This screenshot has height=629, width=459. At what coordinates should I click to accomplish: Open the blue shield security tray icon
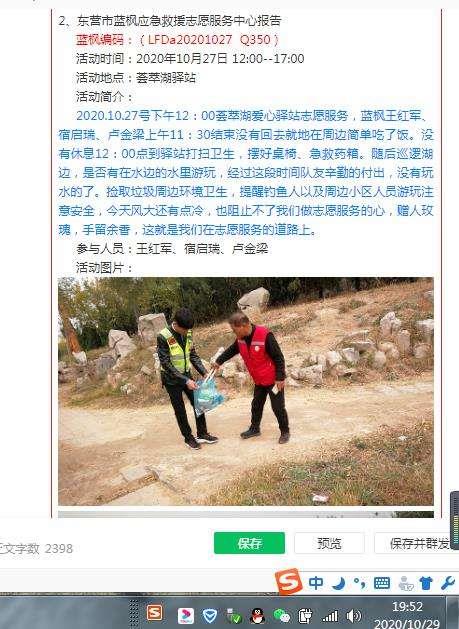click(209, 615)
